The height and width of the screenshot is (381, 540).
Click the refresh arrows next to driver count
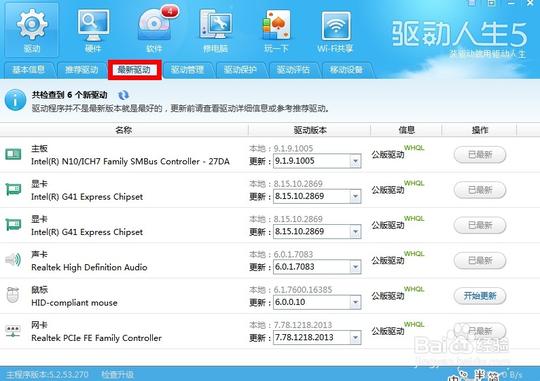click(123, 95)
